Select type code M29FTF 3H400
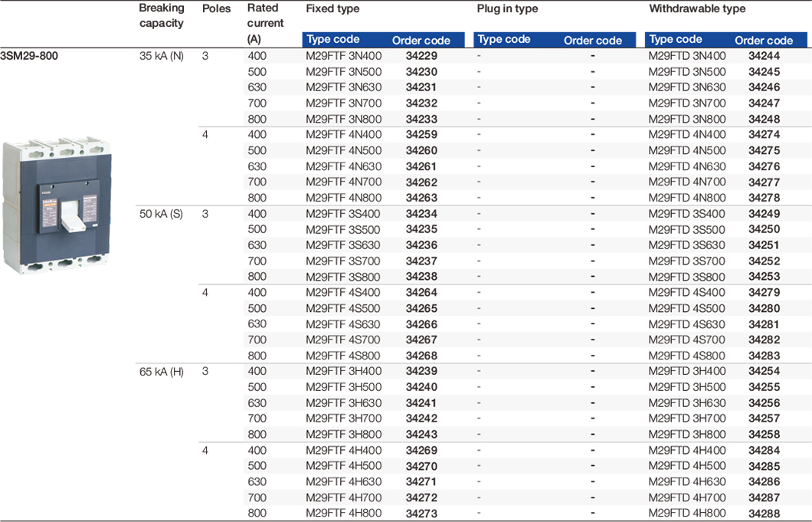The image size is (812, 522). 345,372
